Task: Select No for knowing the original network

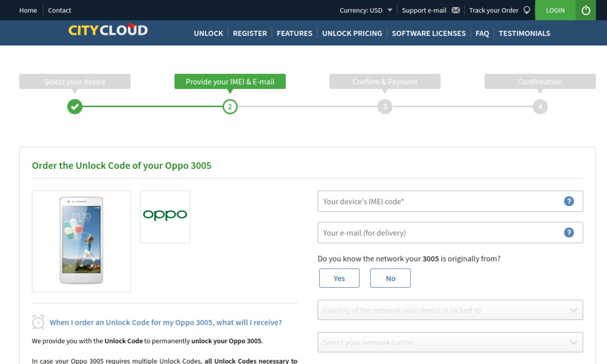Action: coord(390,278)
